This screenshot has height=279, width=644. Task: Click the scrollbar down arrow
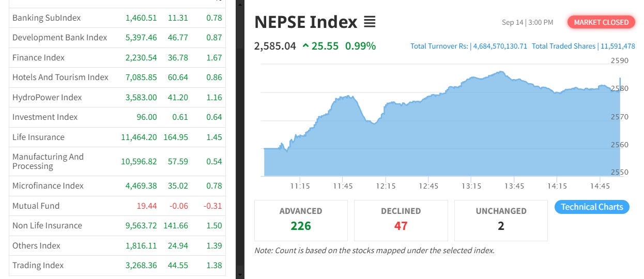pyautogui.click(x=240, y=274)
